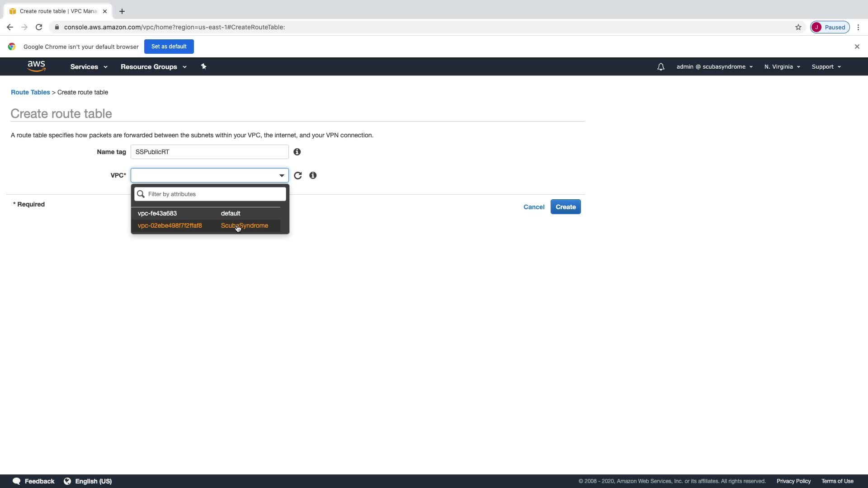
Task: Open the Chrome three-dot menu
Action: click(858, 27)
